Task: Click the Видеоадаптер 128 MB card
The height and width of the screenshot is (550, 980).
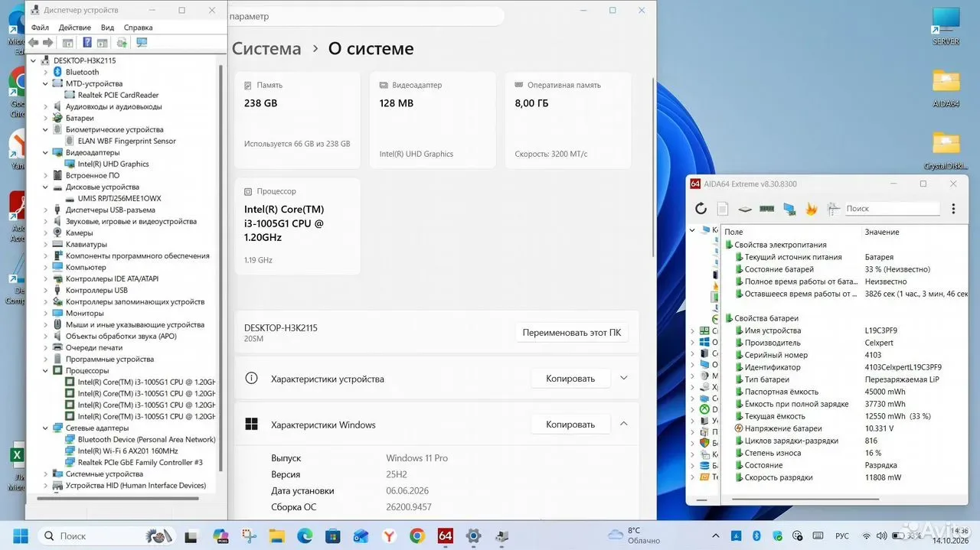Action: click(433, 120)
